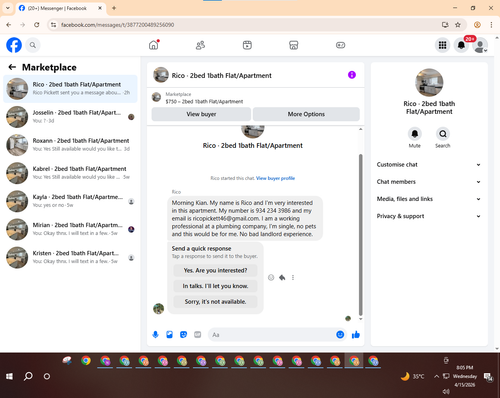Open the message's three-dot more menu
500x398 pixels.
click(293, 277)
